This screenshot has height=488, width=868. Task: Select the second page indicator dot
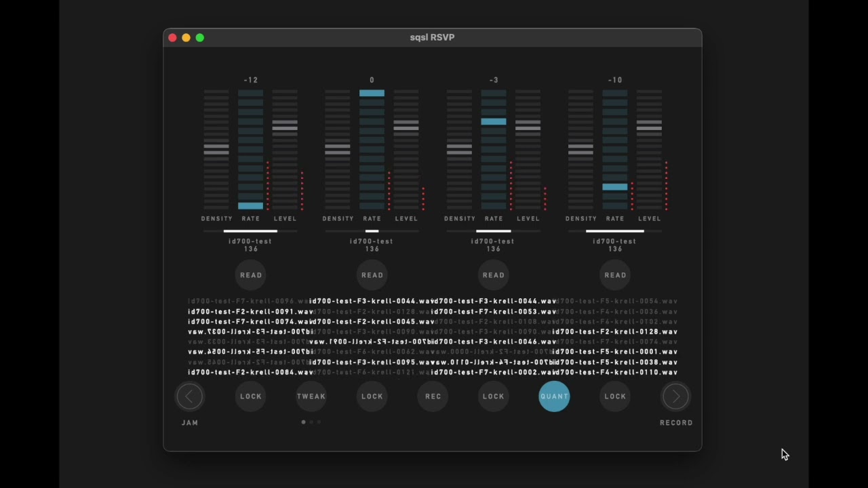(311, 422)
